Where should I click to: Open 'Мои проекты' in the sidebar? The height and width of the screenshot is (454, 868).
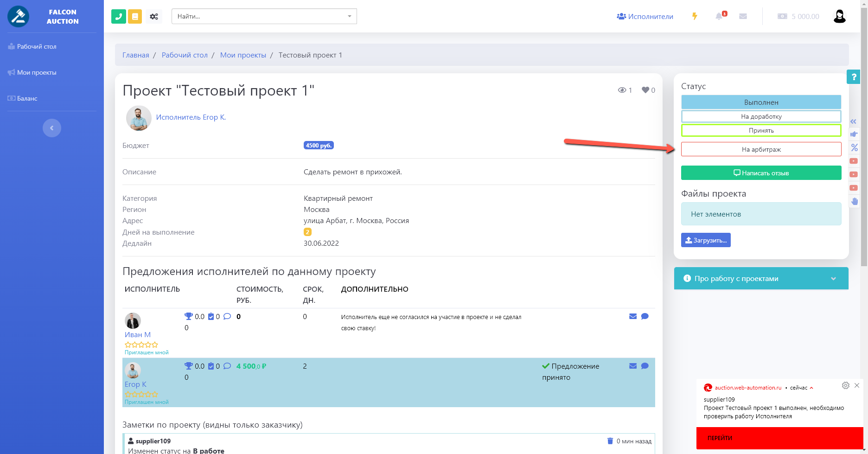pyautogui.click(x=37, y=72)
